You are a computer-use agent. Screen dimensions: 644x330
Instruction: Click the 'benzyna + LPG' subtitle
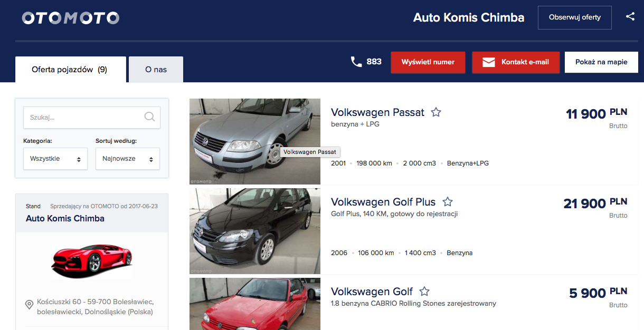355,124
